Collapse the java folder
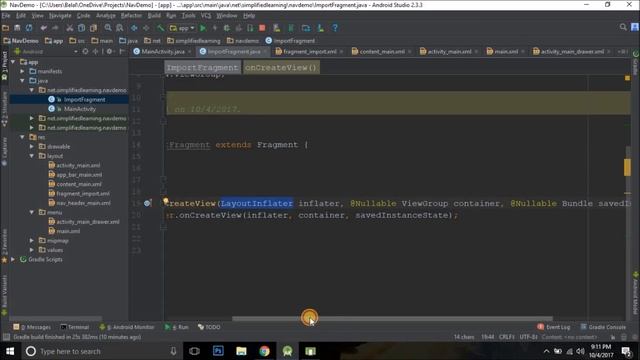 [23, 81]
